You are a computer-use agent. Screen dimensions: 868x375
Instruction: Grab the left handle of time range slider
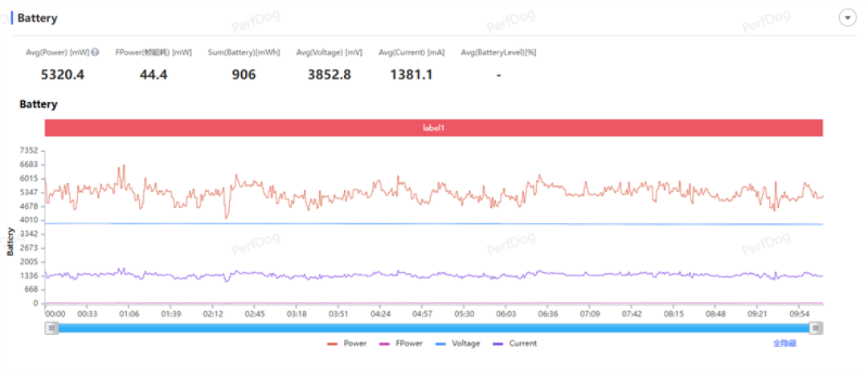pyautogui.click(x=51, y=328)
